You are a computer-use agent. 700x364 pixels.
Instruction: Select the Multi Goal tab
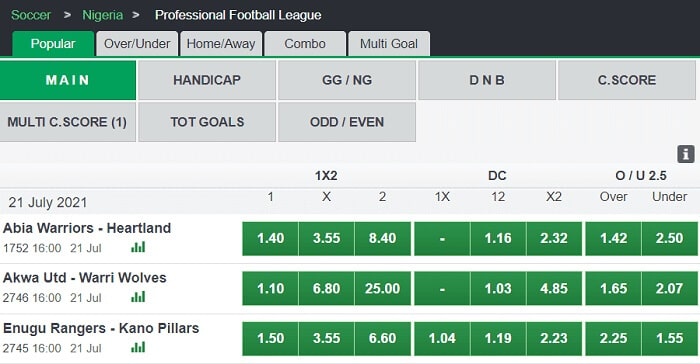(x=389, y=44)
